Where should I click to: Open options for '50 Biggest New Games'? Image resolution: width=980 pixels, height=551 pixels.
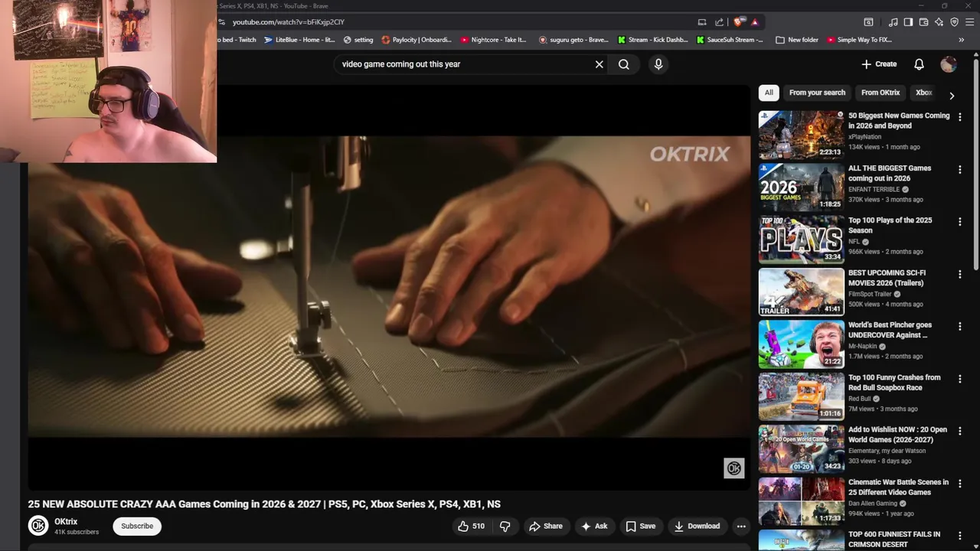(959, 117)
